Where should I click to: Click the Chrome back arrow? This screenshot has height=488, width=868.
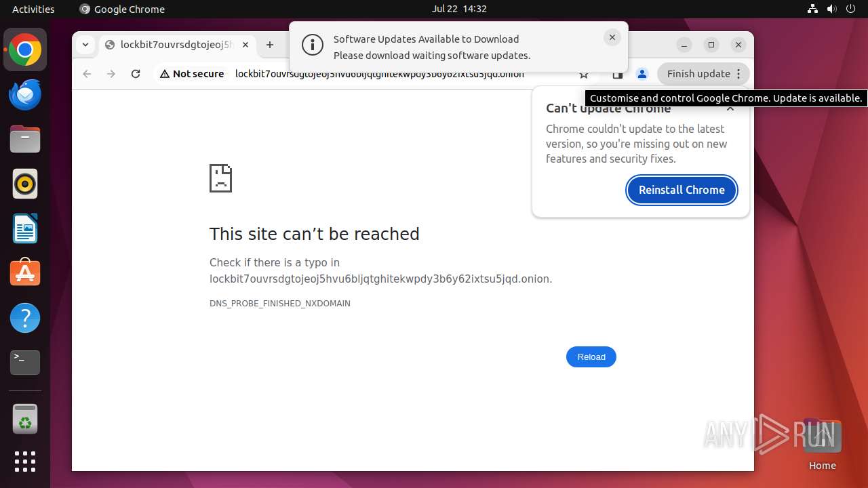87,74
